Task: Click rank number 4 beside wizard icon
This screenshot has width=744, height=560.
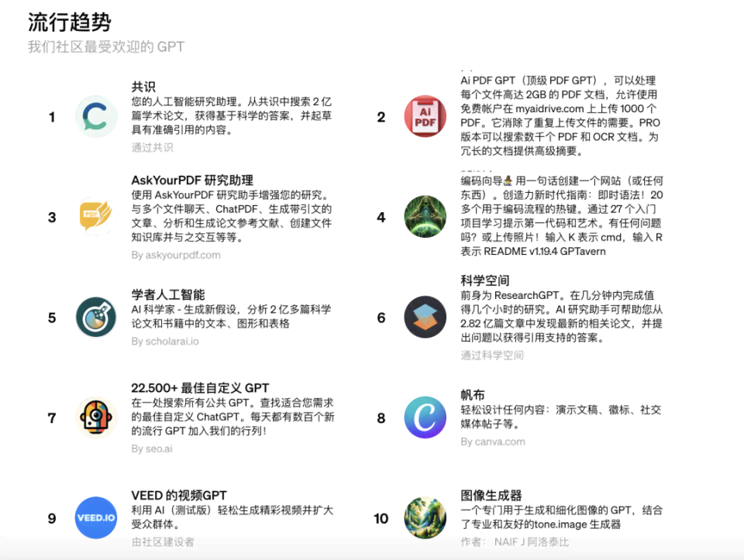Action: [381, 217]
